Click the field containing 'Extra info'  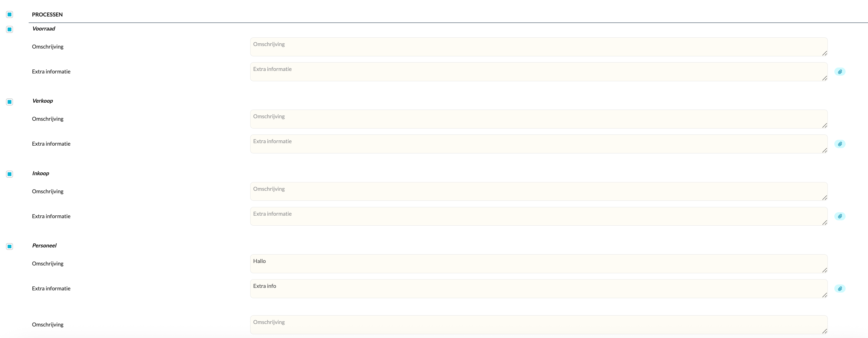click(538, 289)
